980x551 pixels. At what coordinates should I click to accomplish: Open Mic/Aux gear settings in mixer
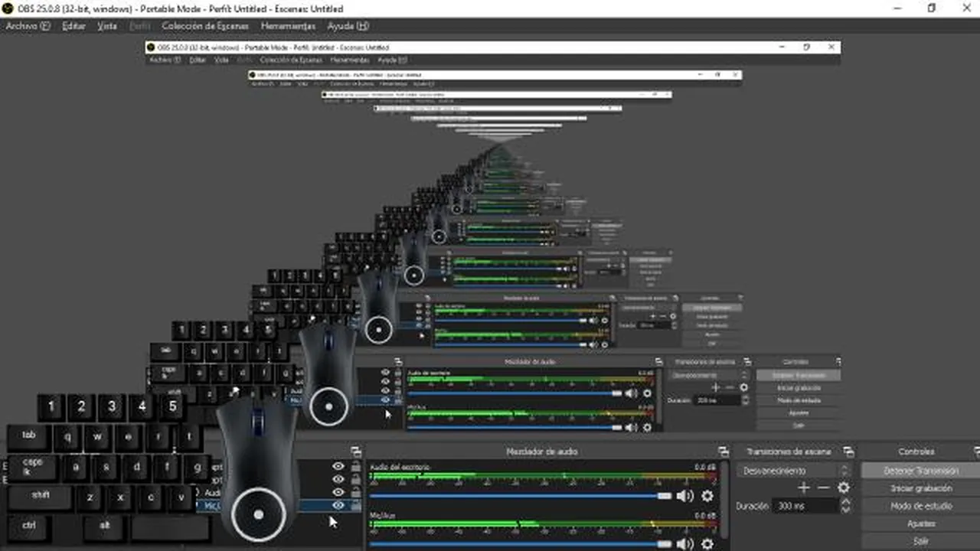click(707, 544)
